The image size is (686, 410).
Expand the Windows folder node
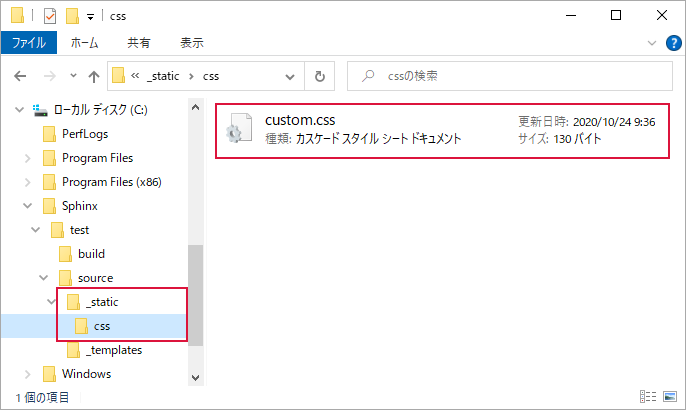(28, 374)
